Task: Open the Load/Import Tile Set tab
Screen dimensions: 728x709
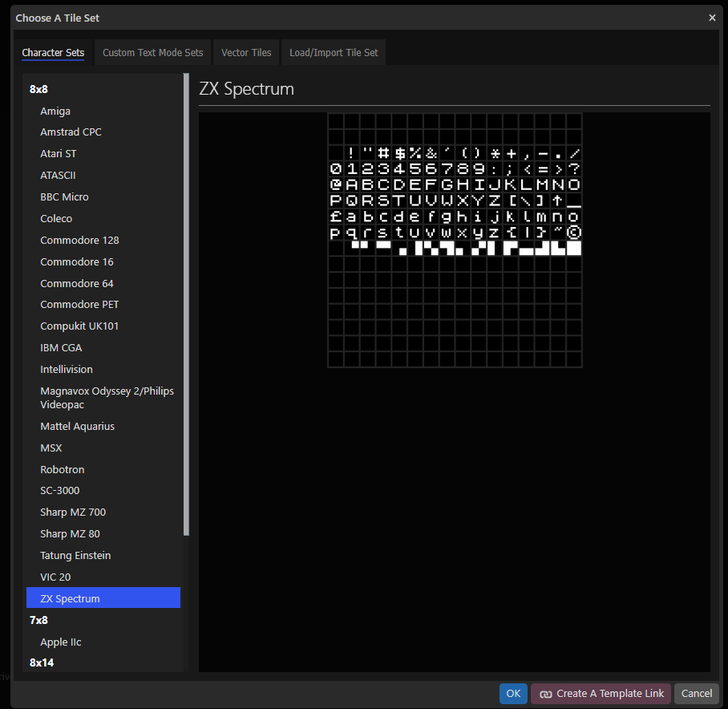Action: (334, 52)
